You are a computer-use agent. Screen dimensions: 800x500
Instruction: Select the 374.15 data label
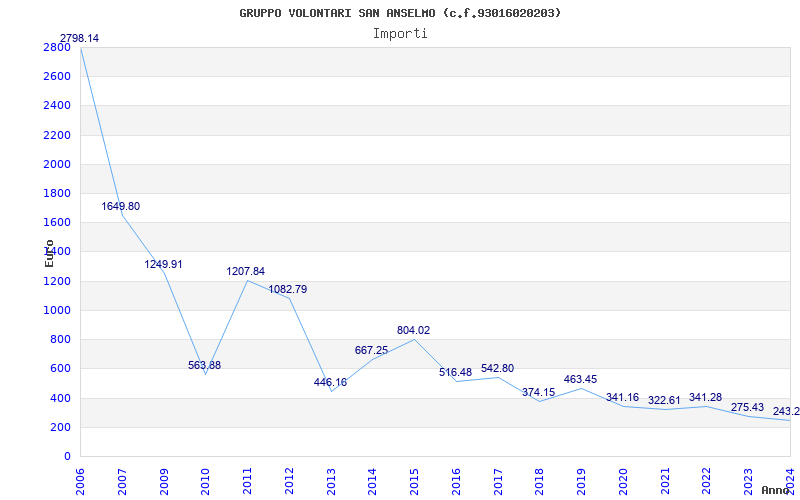coord(538,392)
